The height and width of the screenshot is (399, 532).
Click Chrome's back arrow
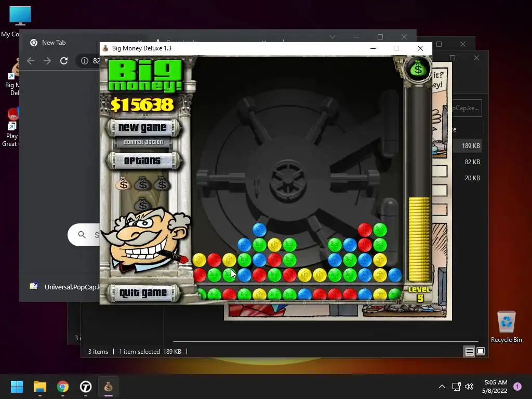pyautogui.click(x=31, y=61)
